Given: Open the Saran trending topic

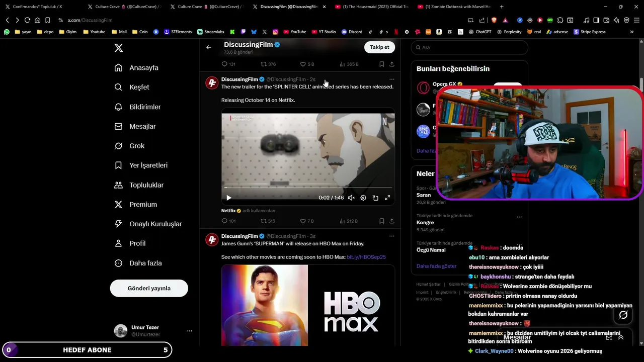Looking at the screenshot, I should tap(424, 195).
